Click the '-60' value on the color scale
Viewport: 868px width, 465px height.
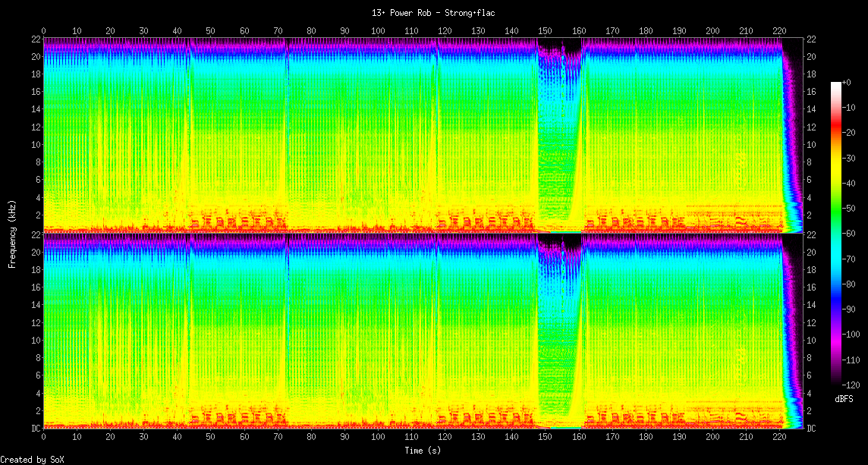tap(851, 234)
